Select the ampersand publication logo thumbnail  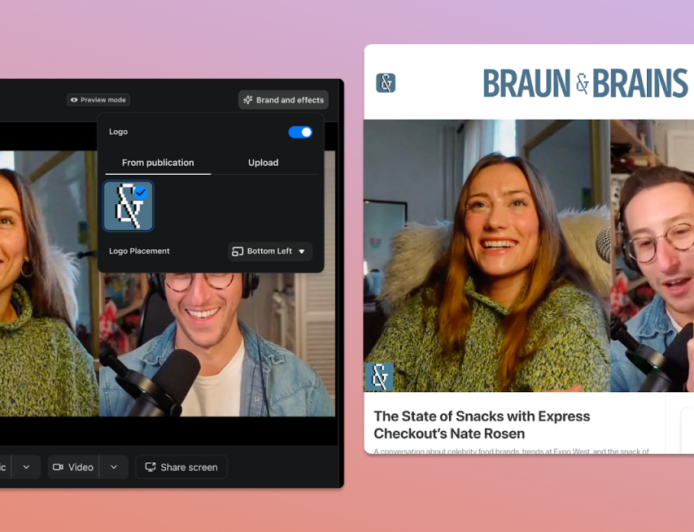click(128, 206)
